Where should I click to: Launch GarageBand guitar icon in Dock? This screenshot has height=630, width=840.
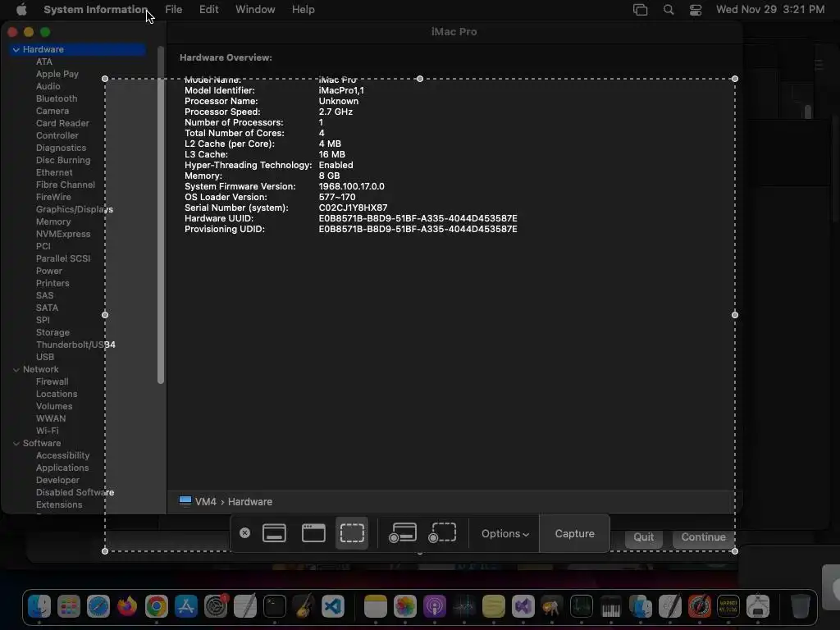click(x=304, y=606)
